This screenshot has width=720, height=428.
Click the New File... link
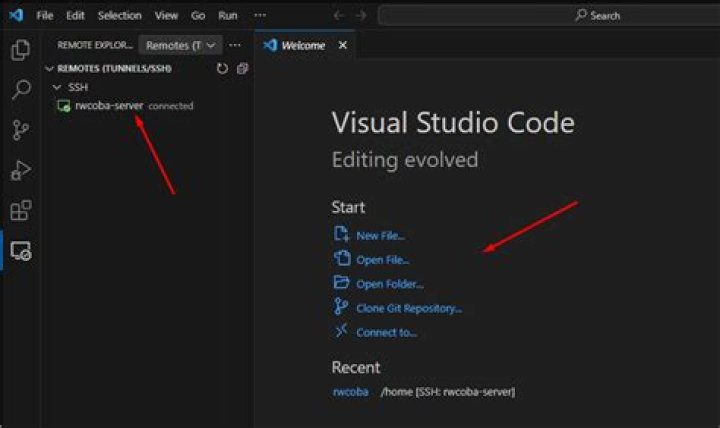381,236
